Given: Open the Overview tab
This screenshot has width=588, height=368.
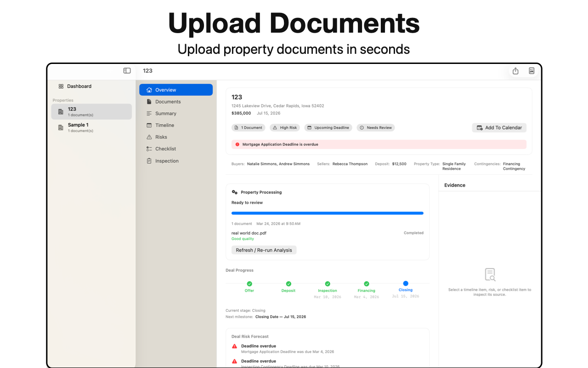Looking at the screenshot, I should [x=176, y=90].
